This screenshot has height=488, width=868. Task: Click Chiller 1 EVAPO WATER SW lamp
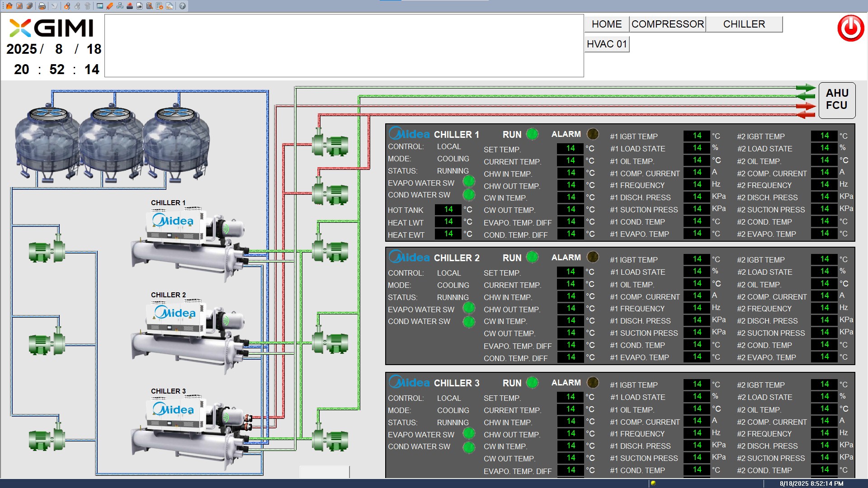tap(469, 182)
